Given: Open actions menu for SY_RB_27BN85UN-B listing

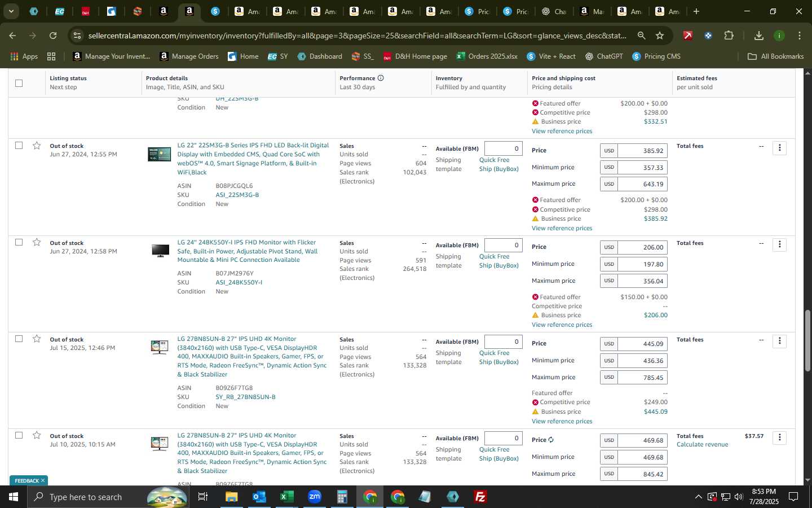Looking at the screenshot, I should pos(779,341).
